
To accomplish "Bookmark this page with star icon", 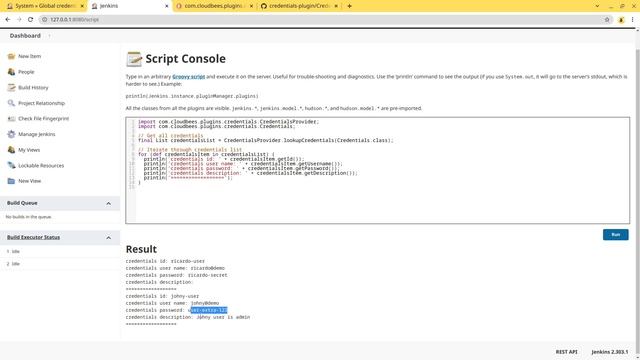I will (607, 19).
